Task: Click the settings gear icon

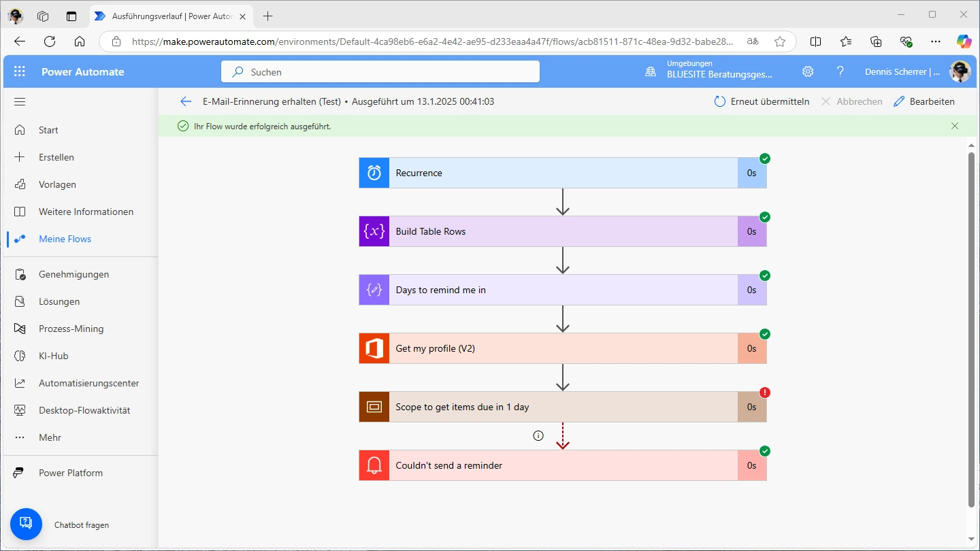Action: coord(808,71)
